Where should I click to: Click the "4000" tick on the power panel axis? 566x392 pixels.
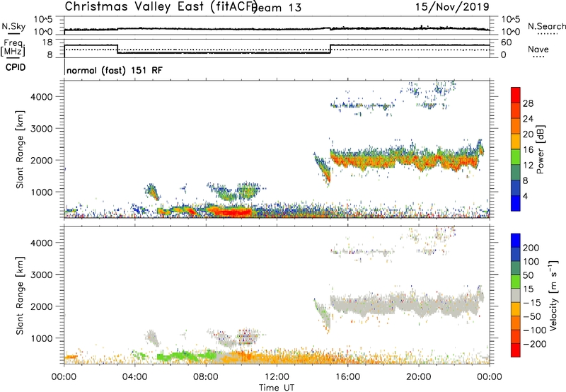(42, 97)
